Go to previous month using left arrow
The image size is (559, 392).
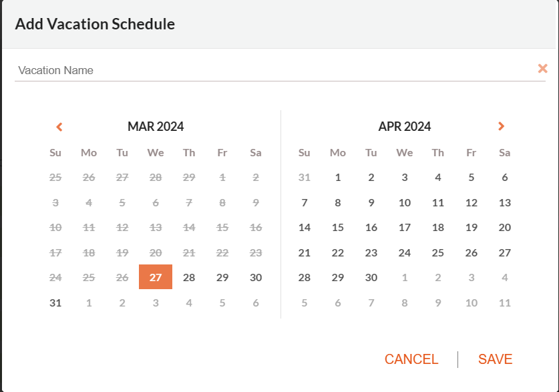tap(59, 127)
